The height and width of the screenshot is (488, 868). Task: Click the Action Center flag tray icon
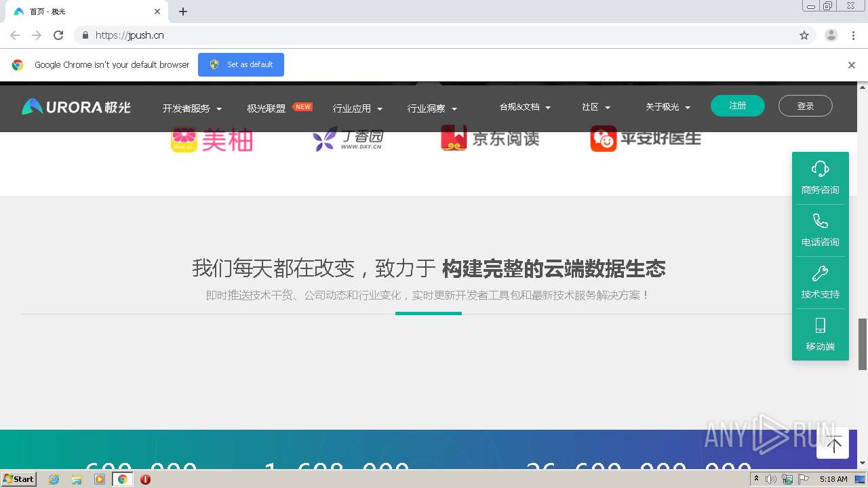pos(804,479)
